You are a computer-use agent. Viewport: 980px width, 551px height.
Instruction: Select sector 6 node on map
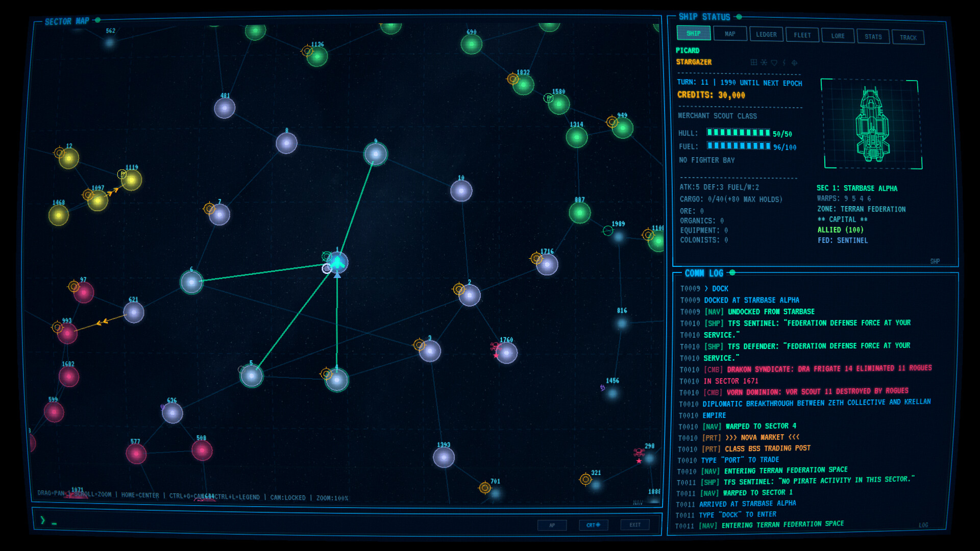[x=192, y=282]
